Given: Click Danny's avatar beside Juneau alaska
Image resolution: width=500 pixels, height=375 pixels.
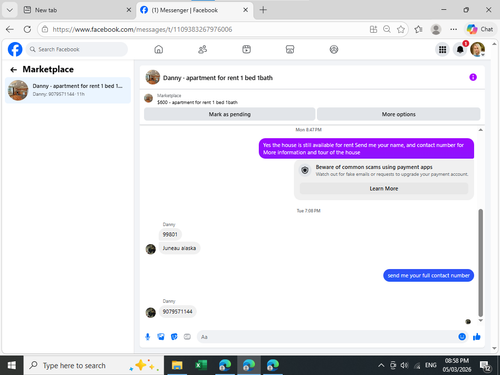Looking at the screenshot, I should pos(151,249).
